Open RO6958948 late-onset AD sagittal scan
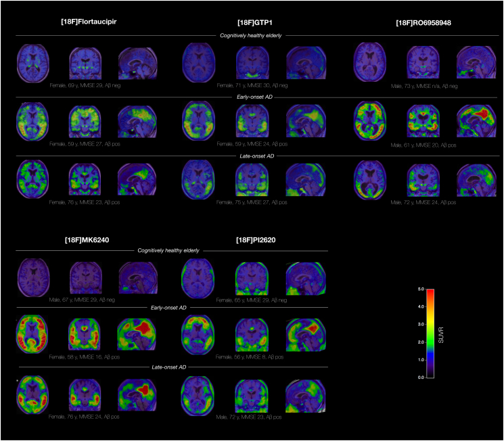 [x=476, y=180]
